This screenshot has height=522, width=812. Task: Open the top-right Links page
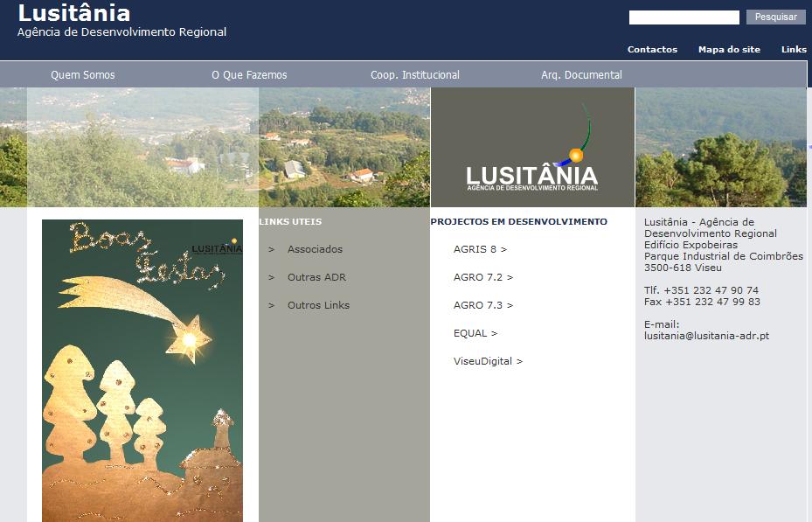[794, 49]
